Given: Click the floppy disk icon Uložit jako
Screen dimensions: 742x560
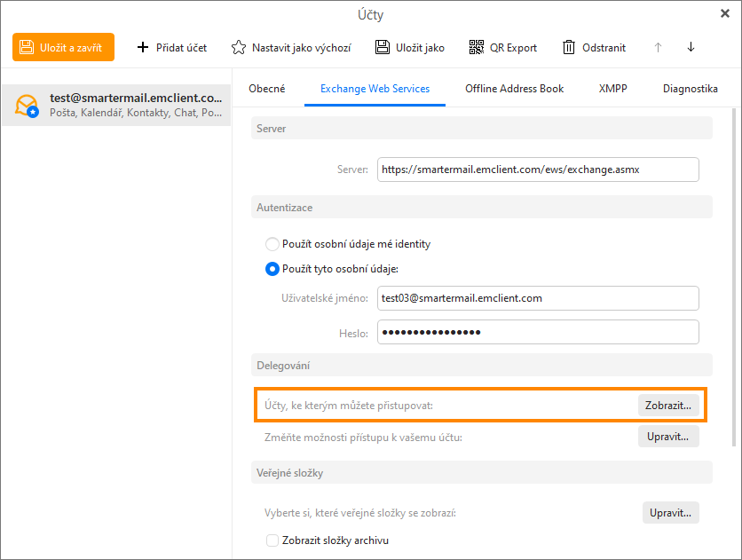Looking at the screenshot, I should [x=382, y=47].
